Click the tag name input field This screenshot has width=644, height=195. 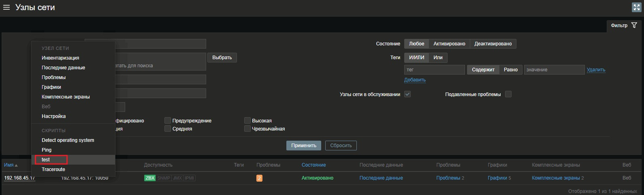(x=434, y=70)
